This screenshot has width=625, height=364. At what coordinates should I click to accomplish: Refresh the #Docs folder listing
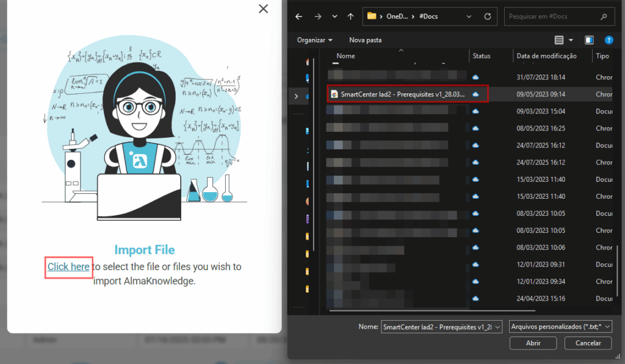(487, 16)
